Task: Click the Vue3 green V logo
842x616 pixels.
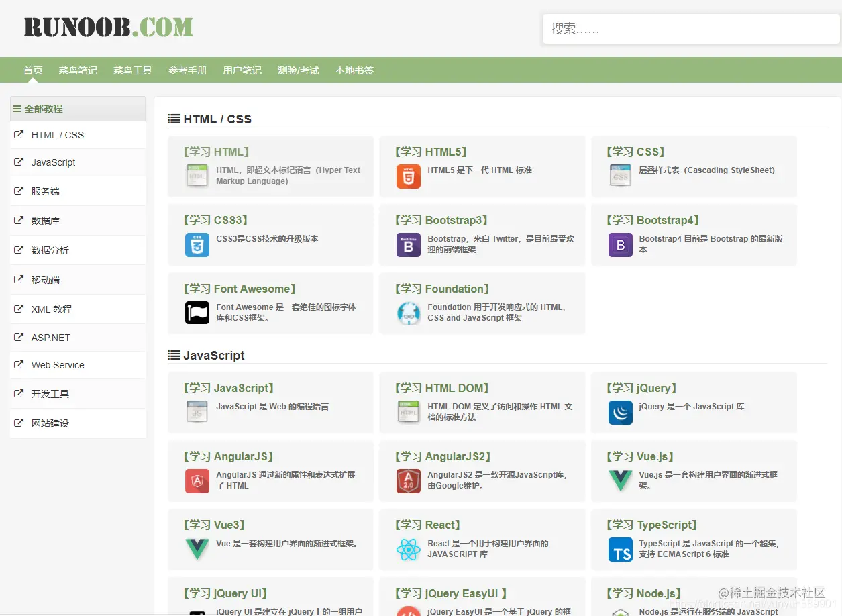Action: click(x=197, y=549)
